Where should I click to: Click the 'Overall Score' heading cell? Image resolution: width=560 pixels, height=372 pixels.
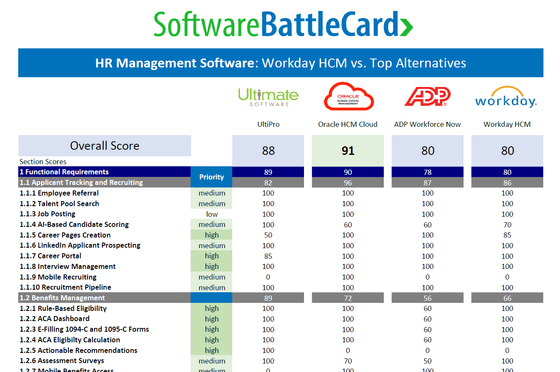[x=105, y=146]
